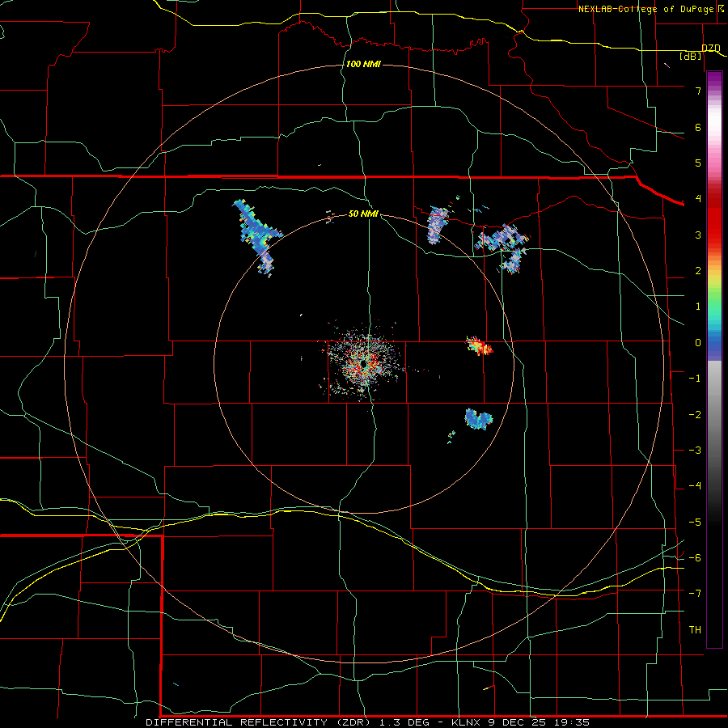Click the -3 value on the color scale
Screen dimensions: 728x728
(x=695, y=451)
